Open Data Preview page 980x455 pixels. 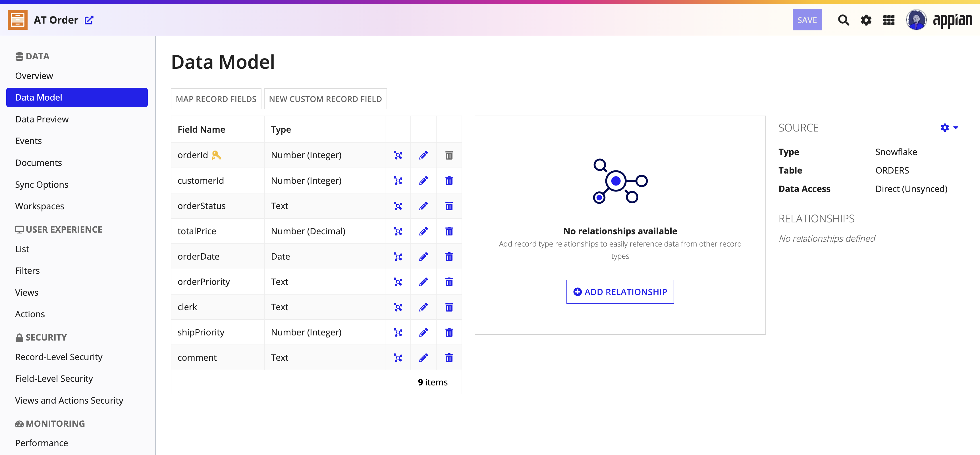42,119
